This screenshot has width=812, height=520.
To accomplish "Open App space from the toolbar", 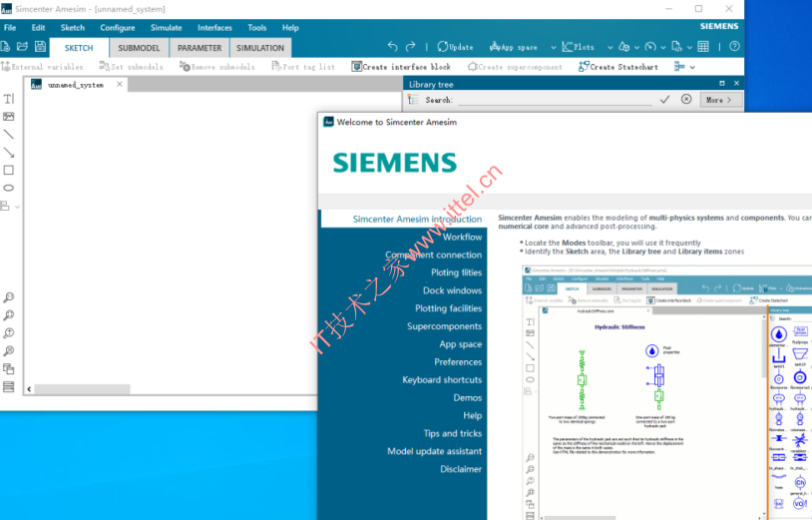I will click(513, 47).
